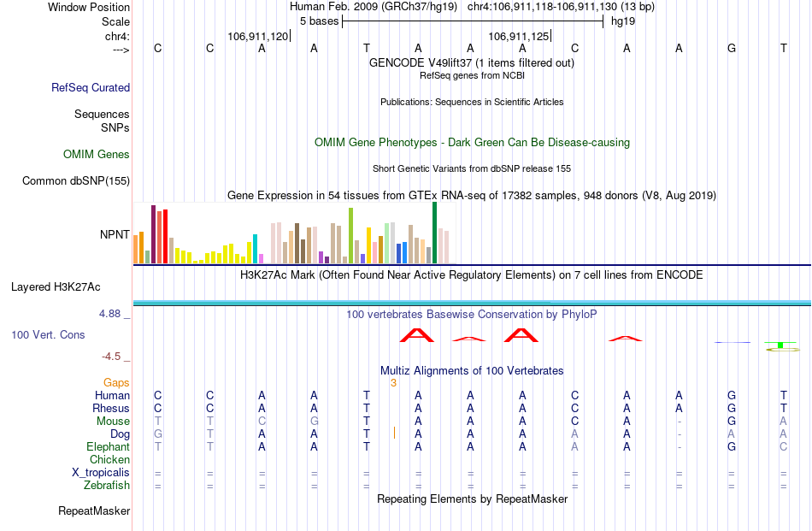This screenshot has width=812, height=531.
Task: Open the Layered H3K27Ac track label
Action: click(56, 287)
